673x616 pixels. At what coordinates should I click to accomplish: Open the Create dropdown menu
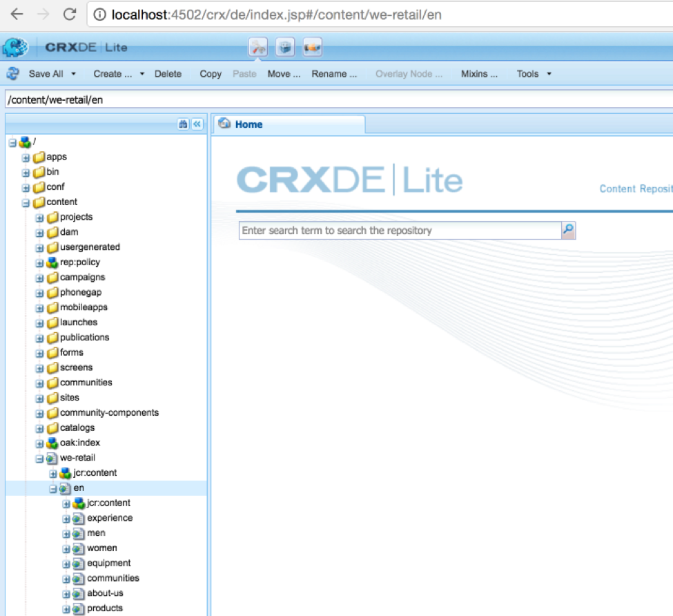coord(142,74)
